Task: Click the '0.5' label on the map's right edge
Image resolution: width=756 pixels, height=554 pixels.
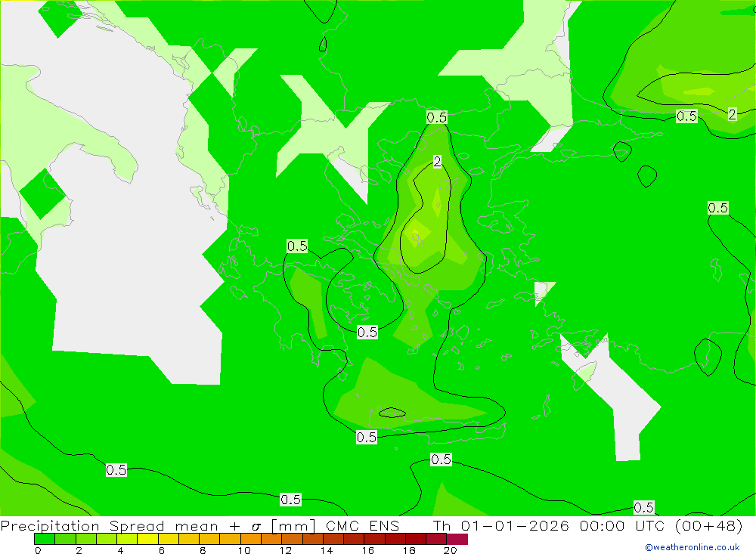Action: coord(718,208)
